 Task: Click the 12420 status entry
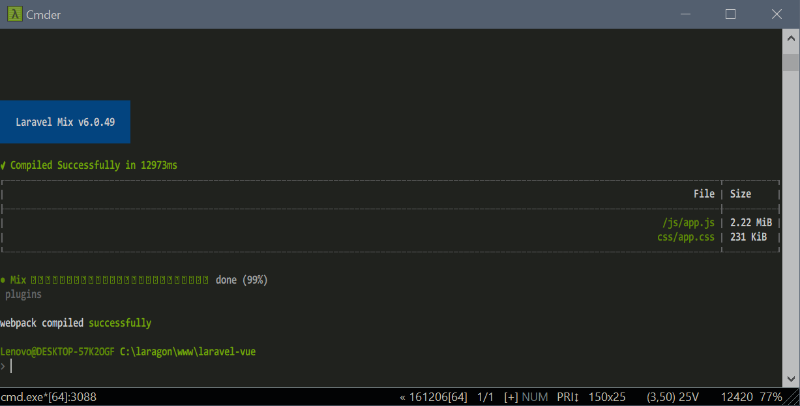[x=737, y=397]
